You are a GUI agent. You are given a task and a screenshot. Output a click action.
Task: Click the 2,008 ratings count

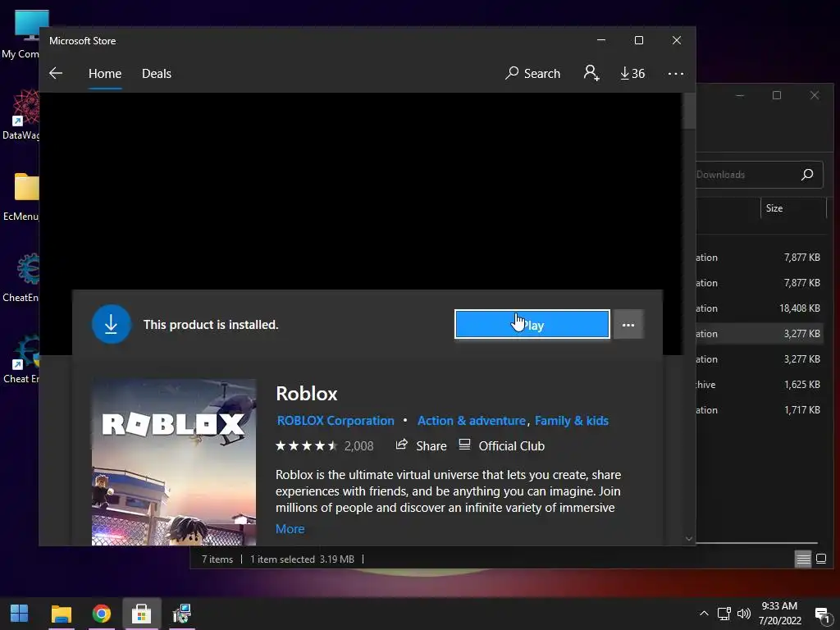(x=358, y=446)
